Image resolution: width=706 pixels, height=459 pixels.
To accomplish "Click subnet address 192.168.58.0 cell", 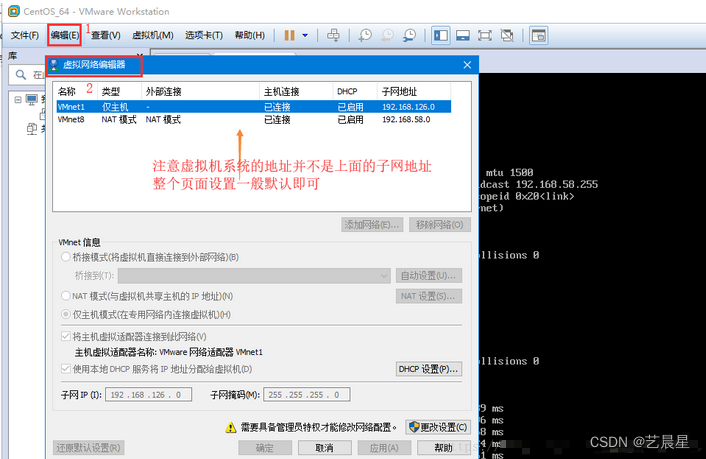I will [x=406, y=119].
